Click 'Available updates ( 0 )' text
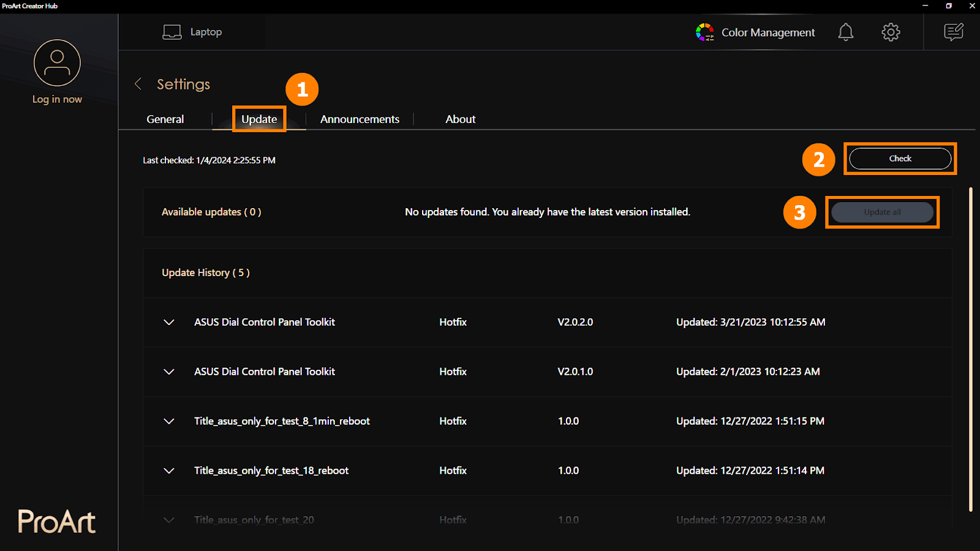Screen dimensions: 980x551 pyautogui.click(x=211, y=212)
